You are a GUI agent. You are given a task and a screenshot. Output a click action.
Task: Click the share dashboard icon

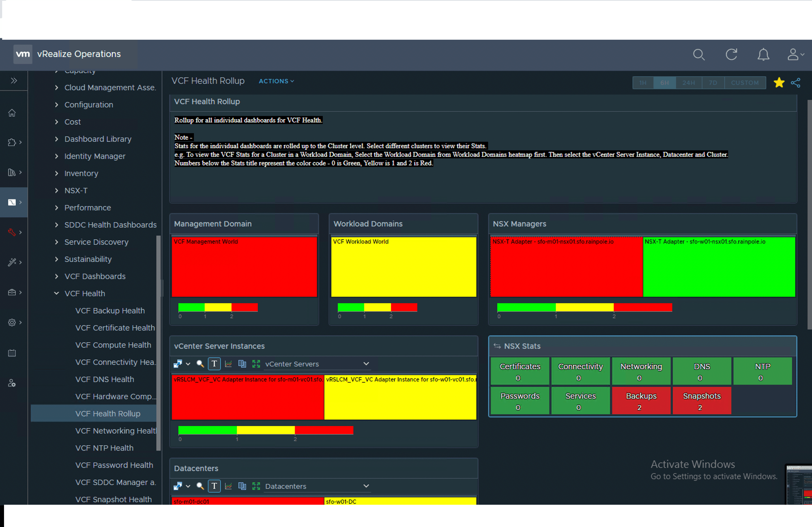pyautogui.click(x=795, y=83)
